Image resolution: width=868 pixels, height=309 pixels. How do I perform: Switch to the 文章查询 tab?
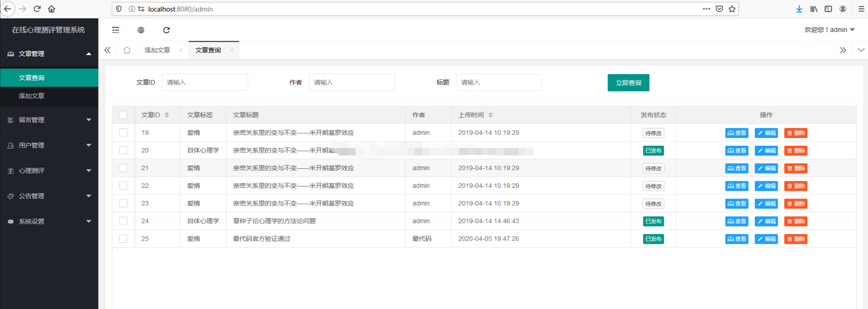208,50
